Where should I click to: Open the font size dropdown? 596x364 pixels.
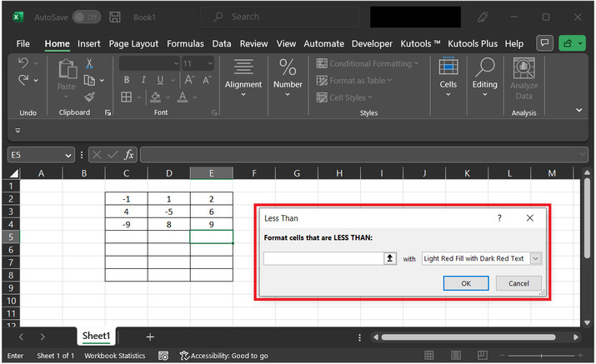(x=210, y=63)
